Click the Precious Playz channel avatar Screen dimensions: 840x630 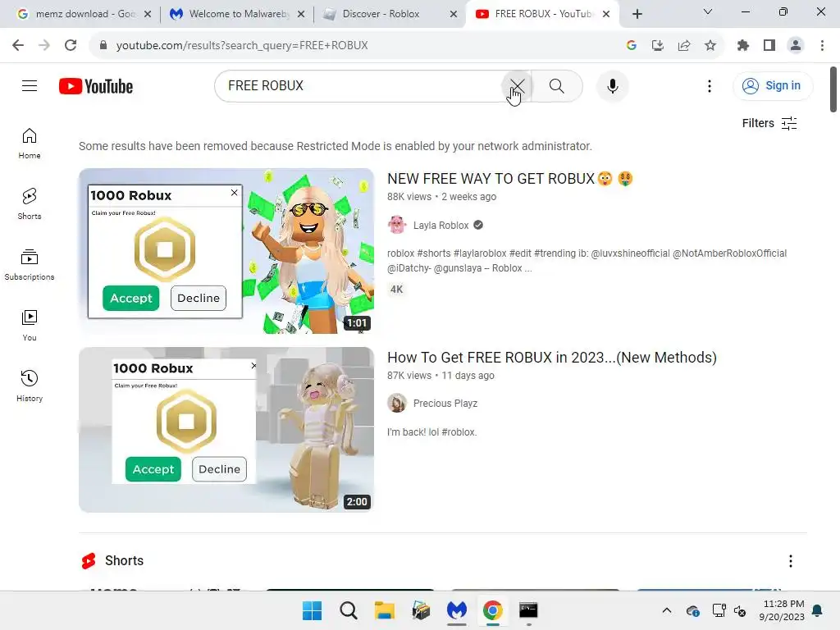click(x=397, y=403)
